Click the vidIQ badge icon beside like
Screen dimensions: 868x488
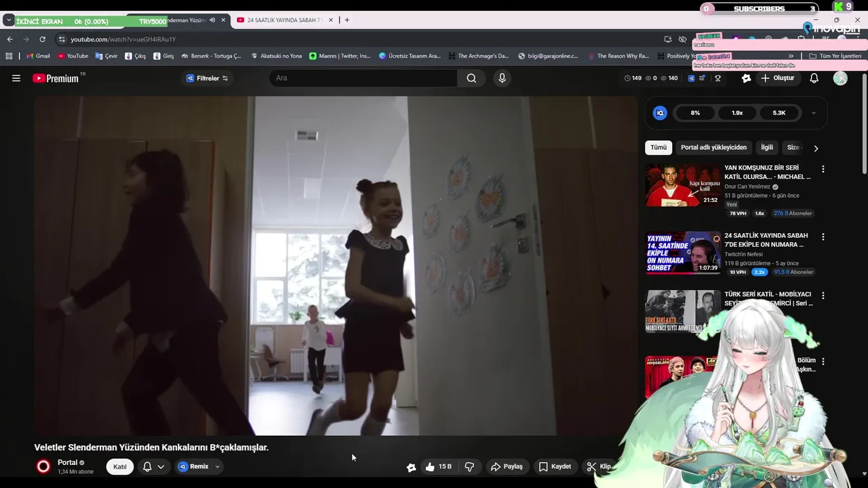coord(411,467)
